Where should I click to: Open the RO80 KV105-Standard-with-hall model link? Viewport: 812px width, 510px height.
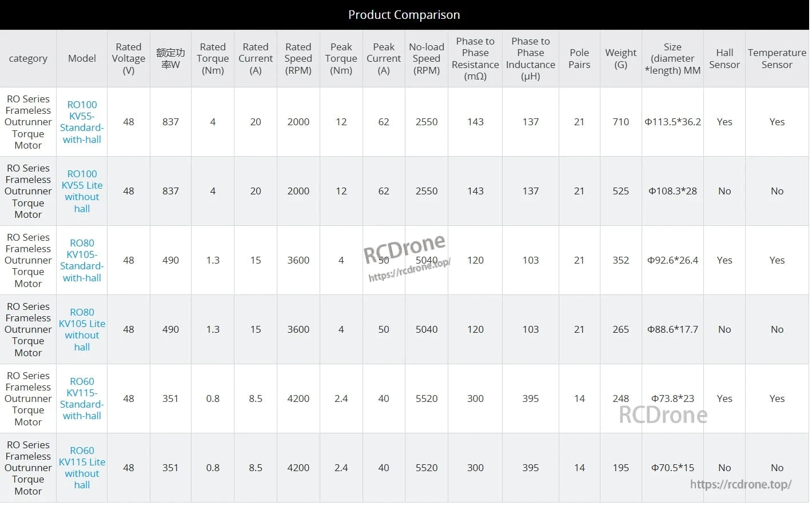(x=82, y=260)
